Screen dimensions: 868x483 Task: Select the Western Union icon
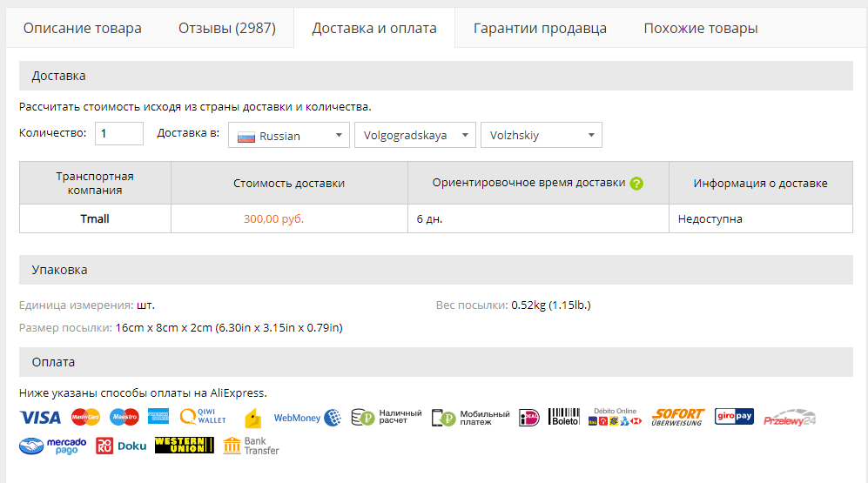pos(184,446)
